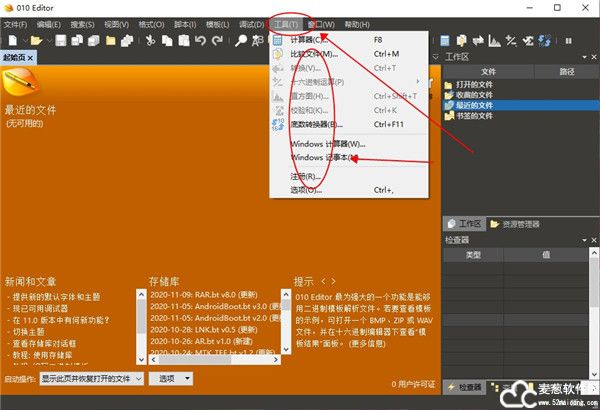
Task: Open dropdown arrow next to New file icon
Action: (x=24, y=40)
